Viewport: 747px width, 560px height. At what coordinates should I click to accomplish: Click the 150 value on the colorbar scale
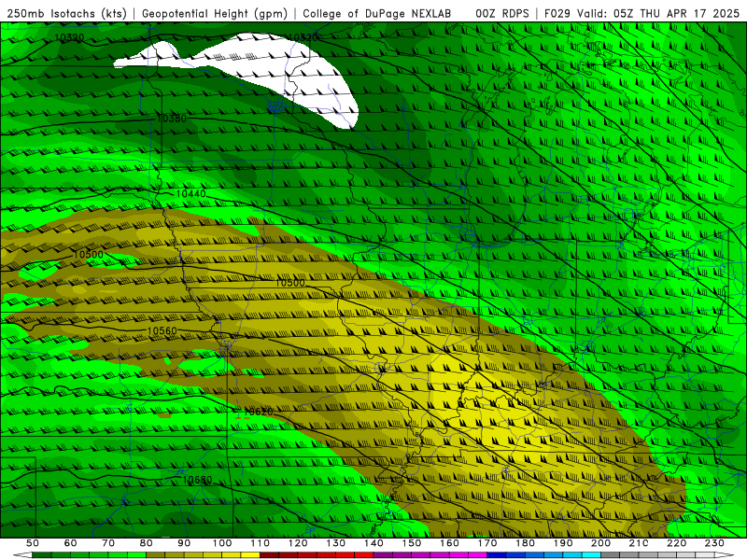coord(412,543)
